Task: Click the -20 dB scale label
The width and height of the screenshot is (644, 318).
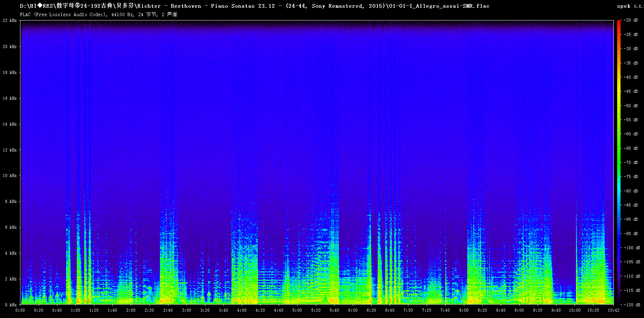Action: (x=631, y=20)
